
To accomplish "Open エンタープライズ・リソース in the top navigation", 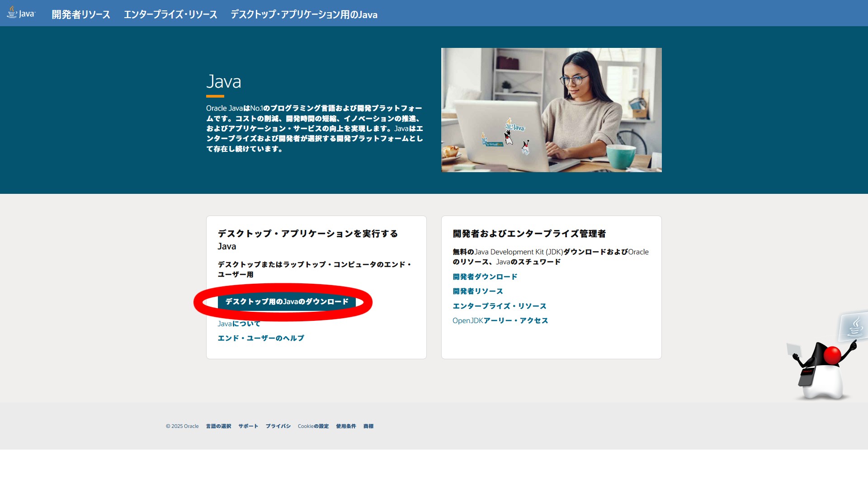I will coord(170,14).
